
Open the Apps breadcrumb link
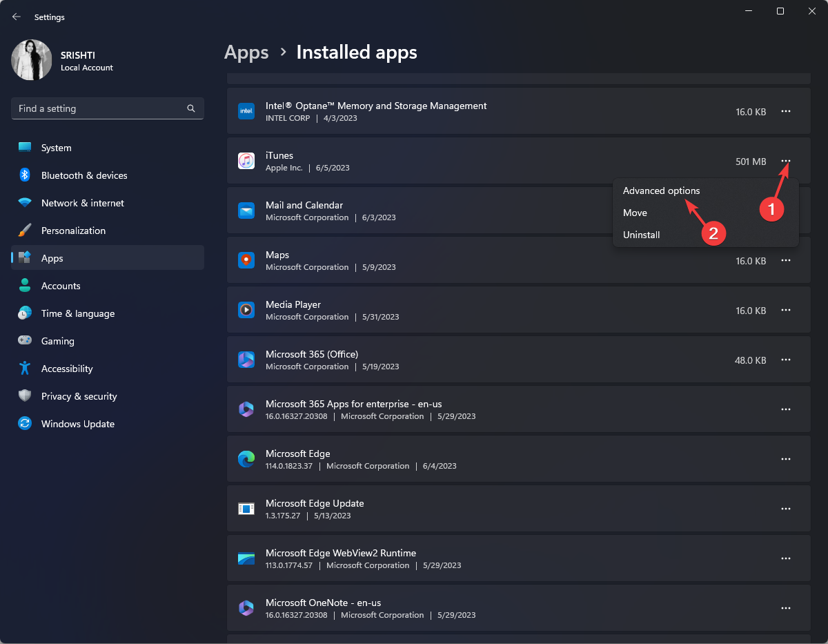tap(246, 52)
